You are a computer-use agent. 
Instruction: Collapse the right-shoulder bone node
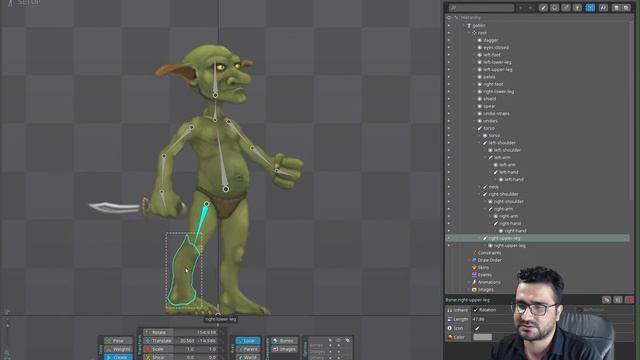click(x=480, y=194)
